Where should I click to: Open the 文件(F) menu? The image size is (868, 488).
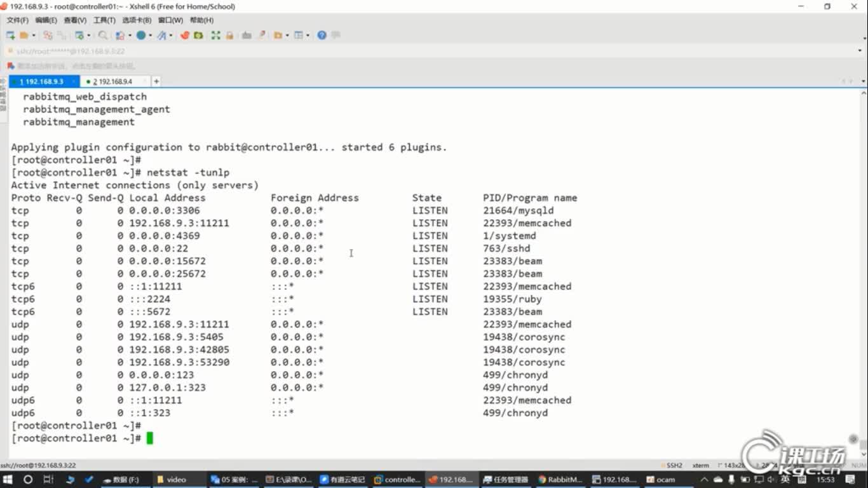coord(17,20)
